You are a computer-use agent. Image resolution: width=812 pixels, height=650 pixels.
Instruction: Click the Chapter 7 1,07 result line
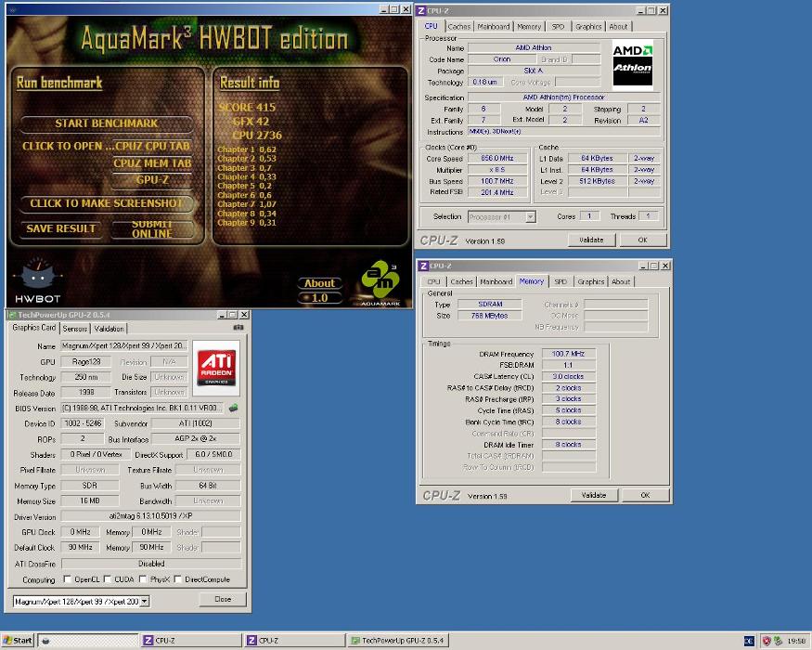click(247, 204)
